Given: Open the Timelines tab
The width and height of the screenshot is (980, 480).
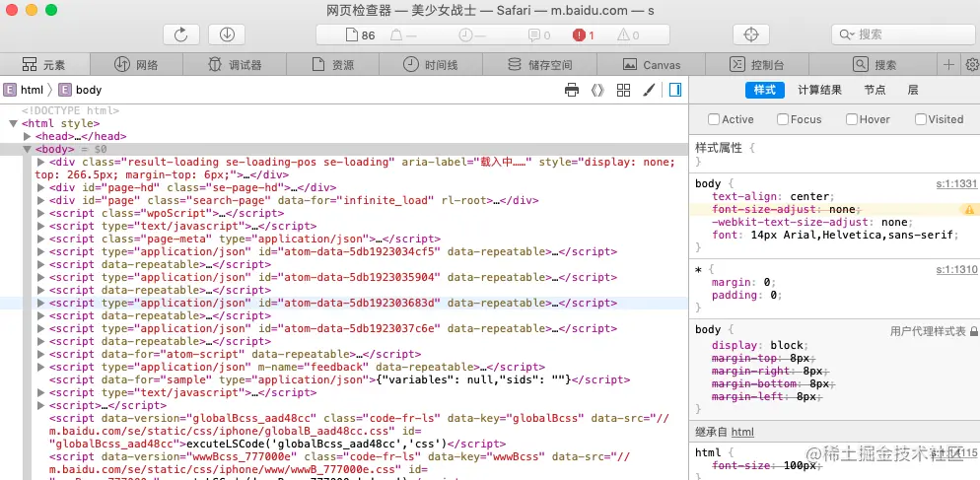Looking at the screenshot, I should pyautogui.click(x=431, y=64).
